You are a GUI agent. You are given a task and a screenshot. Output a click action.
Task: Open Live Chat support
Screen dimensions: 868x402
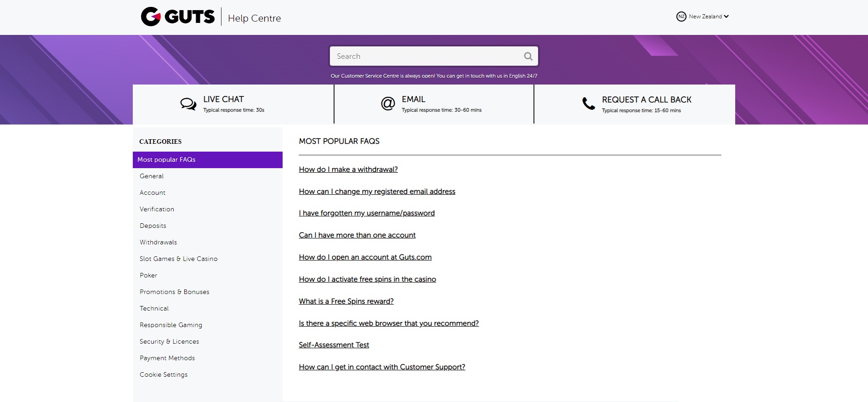tap(233, 104)
